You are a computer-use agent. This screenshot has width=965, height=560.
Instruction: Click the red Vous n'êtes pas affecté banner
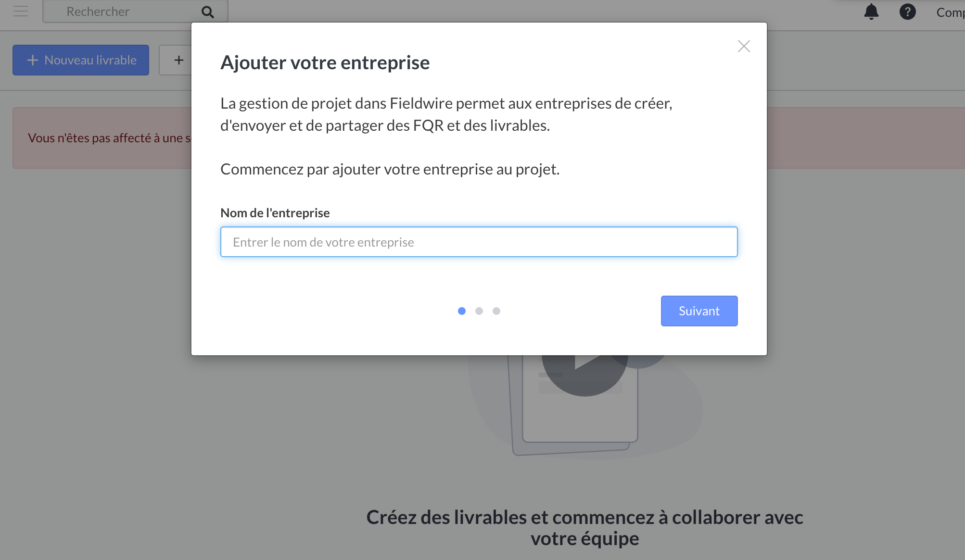click(102, 138)
